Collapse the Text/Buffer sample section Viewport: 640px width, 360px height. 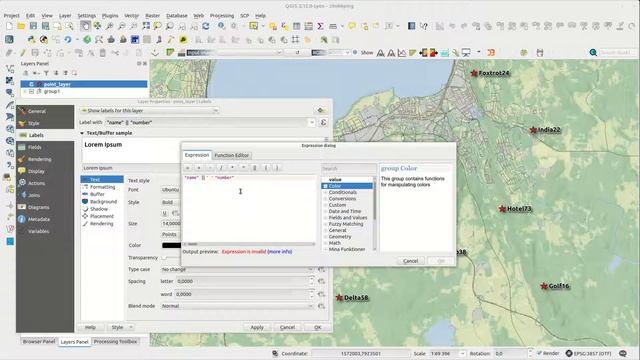pos(82,133)
